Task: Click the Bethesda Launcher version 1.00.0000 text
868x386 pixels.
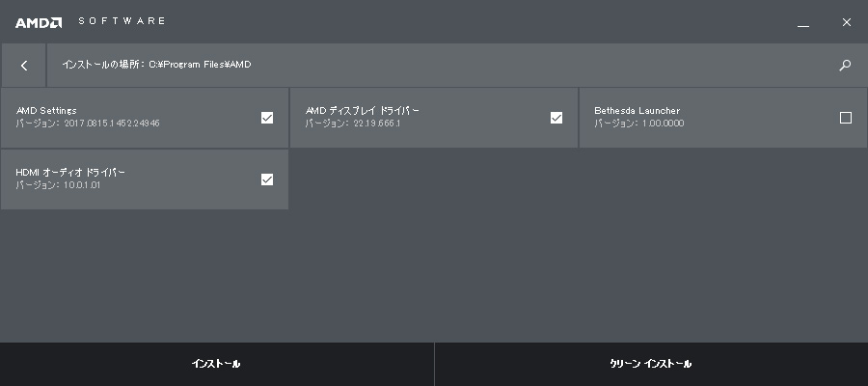Action: [x=639, y=124]
